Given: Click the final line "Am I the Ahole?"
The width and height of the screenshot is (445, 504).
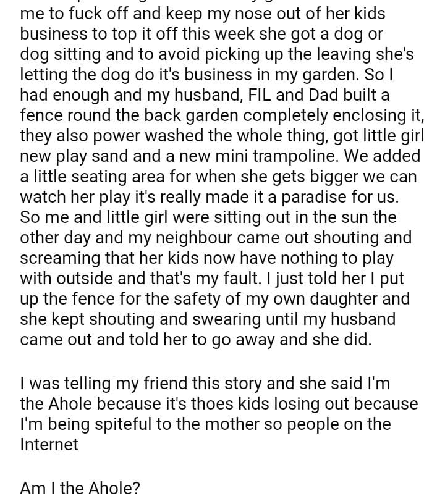Looking at the screenshot, I should point(80,489).
